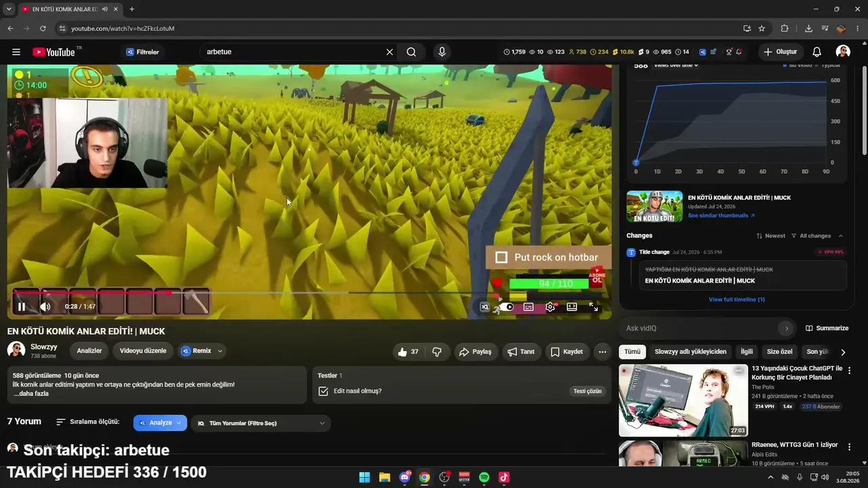This screenshot has width=868, height=488.
Task: Select the Tümü chip
Action: (x=632, y=352)
